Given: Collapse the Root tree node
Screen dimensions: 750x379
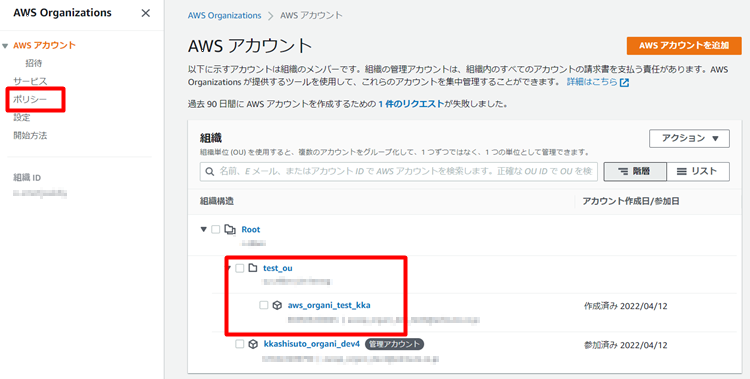Looking at the screenshot, I should 204,230.
